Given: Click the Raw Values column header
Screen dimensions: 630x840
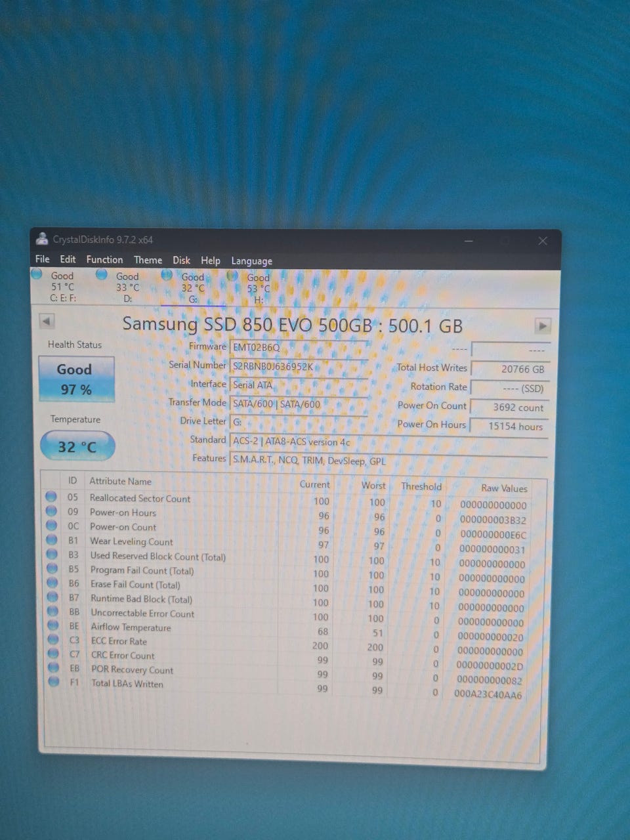Looking at the screenshot, I should coord(503,488).
